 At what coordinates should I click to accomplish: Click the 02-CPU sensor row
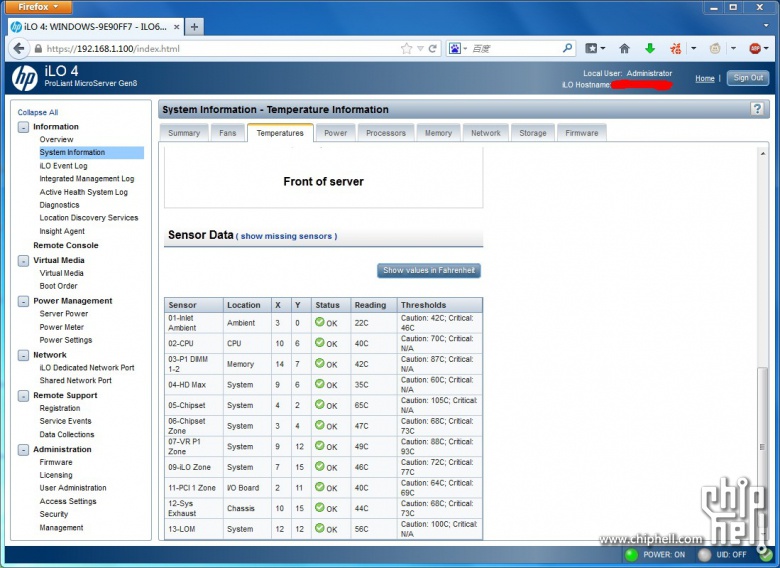click(x=323, y=343)
